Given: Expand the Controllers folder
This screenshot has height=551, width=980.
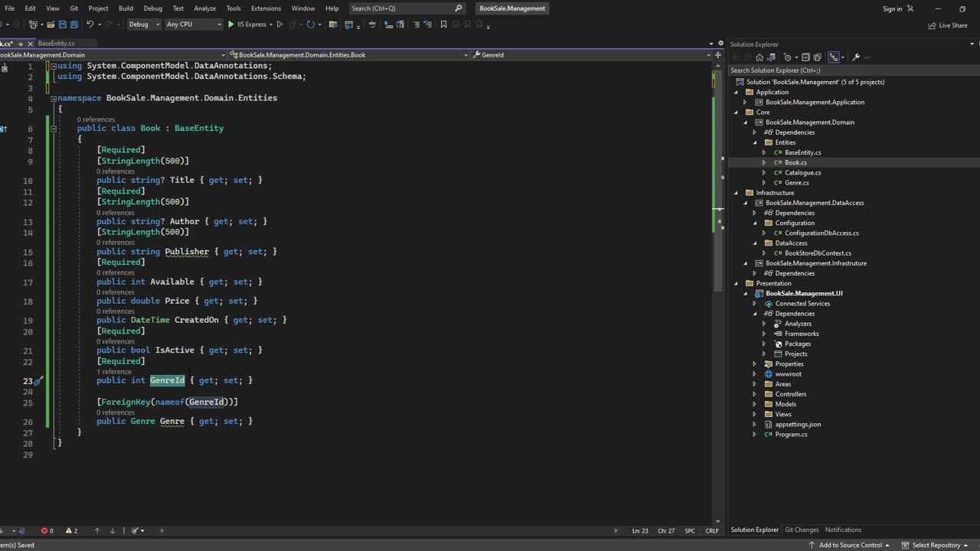Looking at the screenshot, I should [x=754, y=394].
